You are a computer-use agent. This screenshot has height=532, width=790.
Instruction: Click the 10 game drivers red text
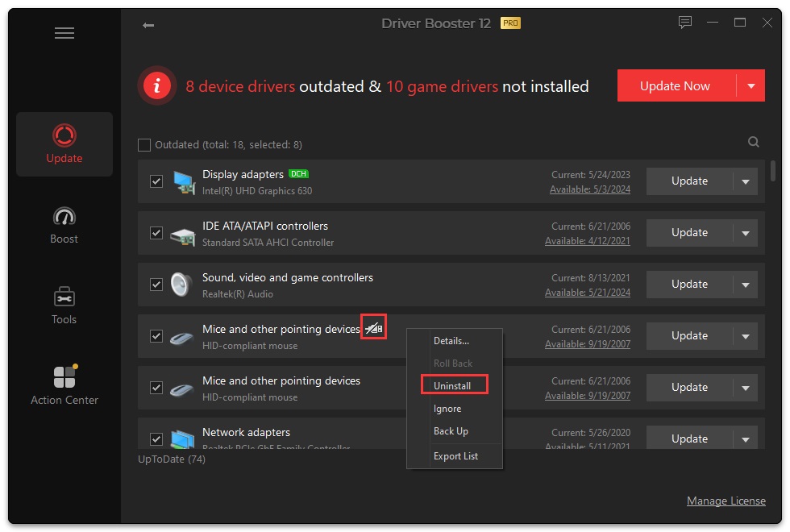(x=442, y=87)
